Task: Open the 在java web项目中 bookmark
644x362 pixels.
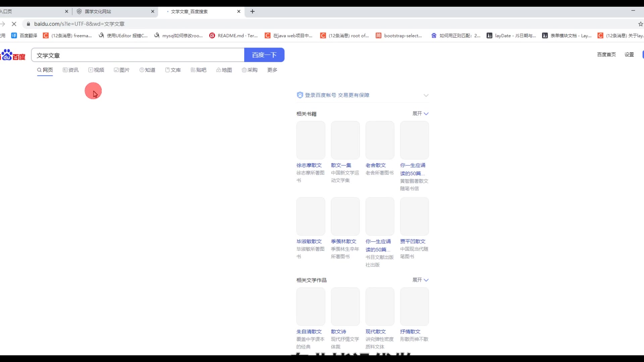Action: (289, 36)
